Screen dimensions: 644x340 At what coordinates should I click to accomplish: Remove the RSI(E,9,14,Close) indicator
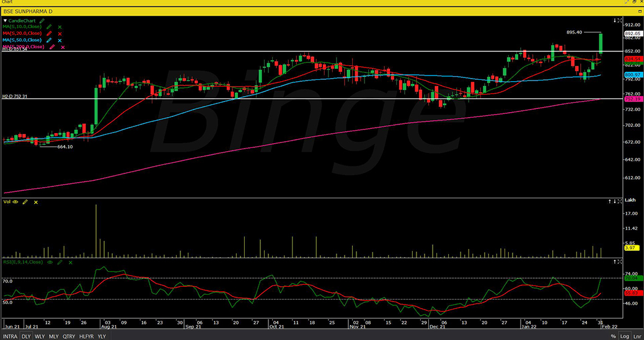(70, 263)
